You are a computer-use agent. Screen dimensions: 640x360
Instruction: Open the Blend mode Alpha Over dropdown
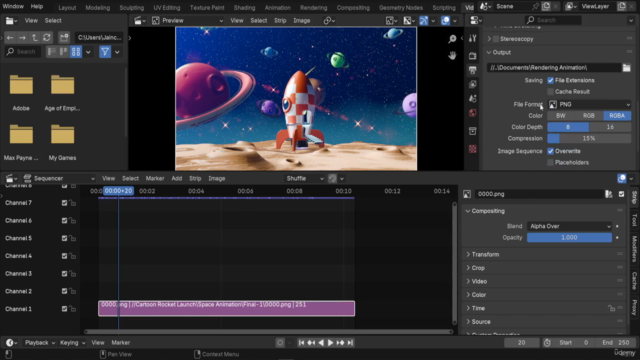pyautogui.click(x=569, y=226)
